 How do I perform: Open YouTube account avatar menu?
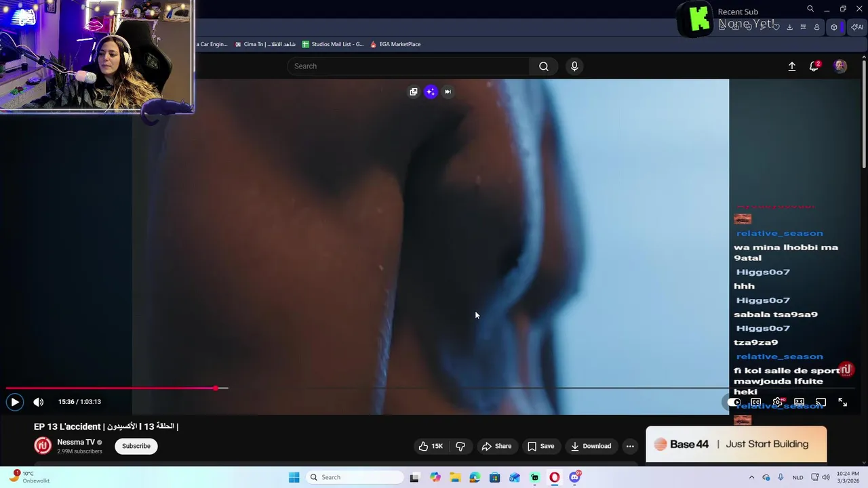840,66
